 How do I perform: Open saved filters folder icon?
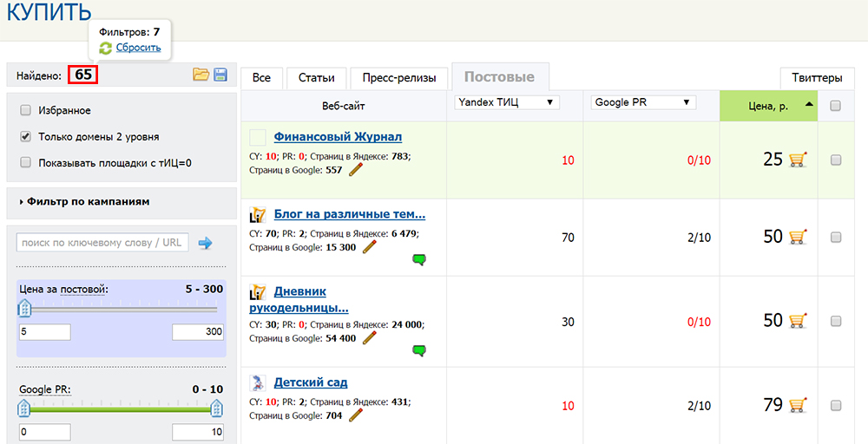tap(201, 75)
